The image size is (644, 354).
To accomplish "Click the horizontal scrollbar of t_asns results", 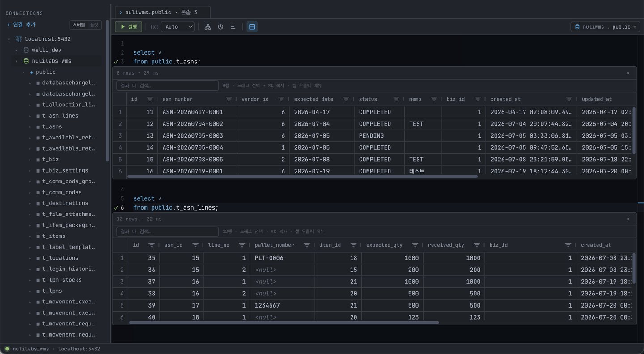I will pos(302,177).
